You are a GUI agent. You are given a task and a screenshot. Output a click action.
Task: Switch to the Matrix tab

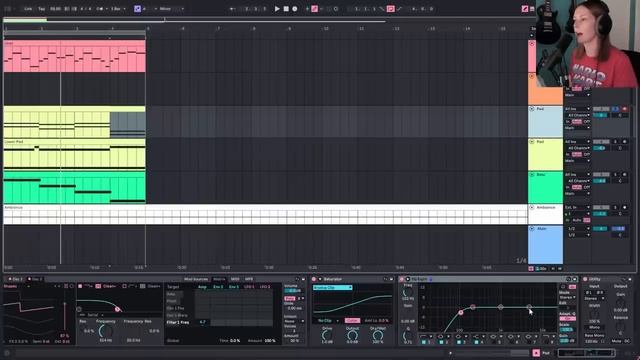[x=219, y=279]
